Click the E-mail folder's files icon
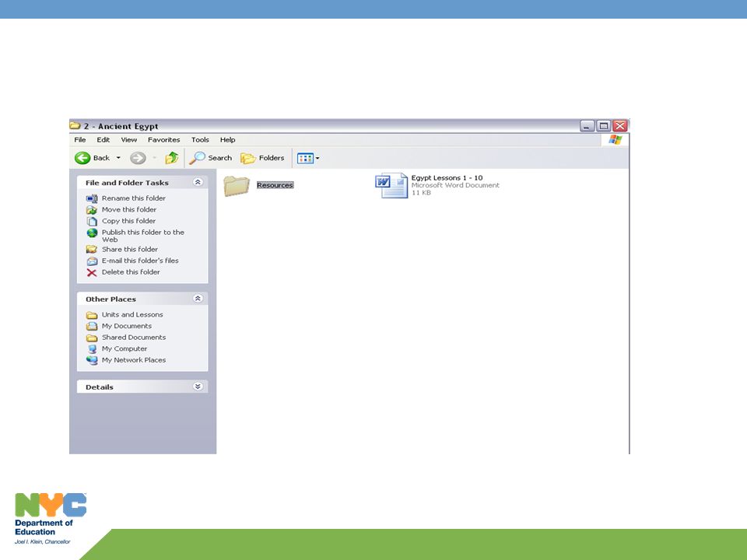The image size is (747, 560). [x=92, y=261]
